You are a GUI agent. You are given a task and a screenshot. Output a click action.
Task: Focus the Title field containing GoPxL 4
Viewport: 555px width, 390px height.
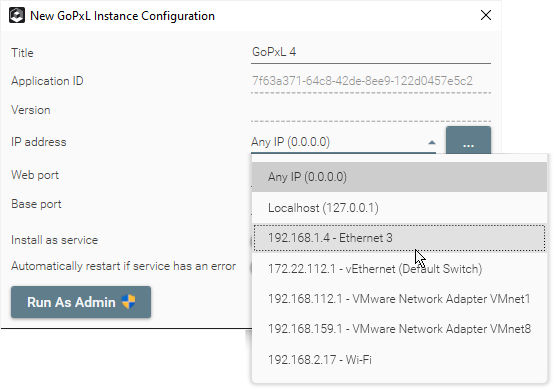pyautogui.click(x=371, y=52)
